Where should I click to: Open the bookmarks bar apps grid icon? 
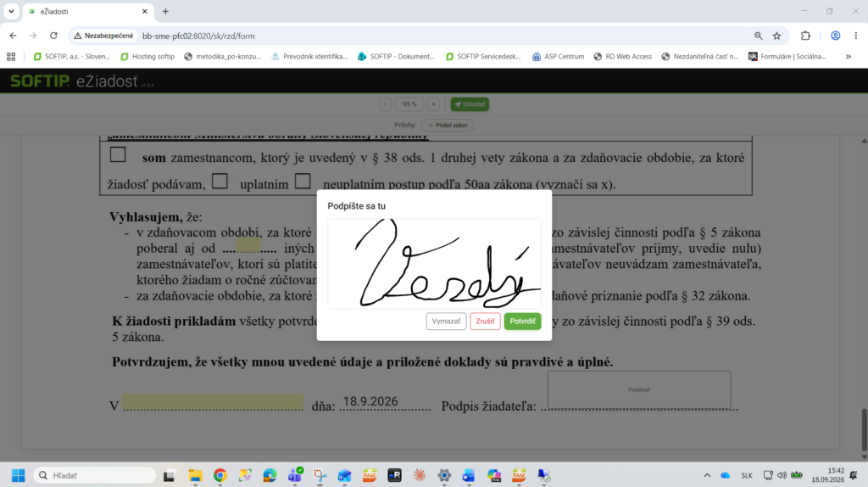point(11,57)
